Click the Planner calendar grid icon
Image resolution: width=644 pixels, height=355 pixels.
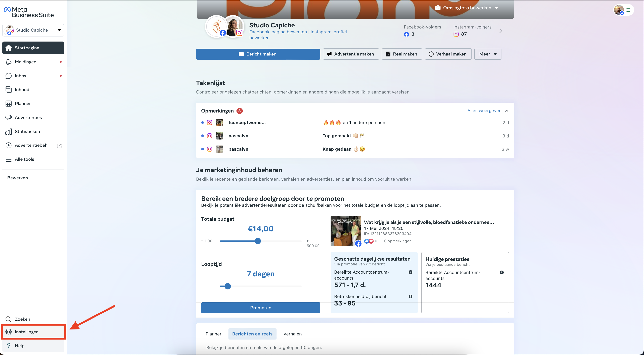point(9,103)
